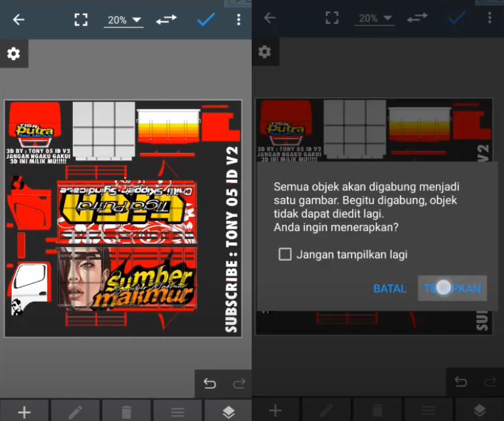This screenshot has height=421, width=504.
Task: Tap dimmed three-dot menu in right screen
Action: tap(490, 18)
